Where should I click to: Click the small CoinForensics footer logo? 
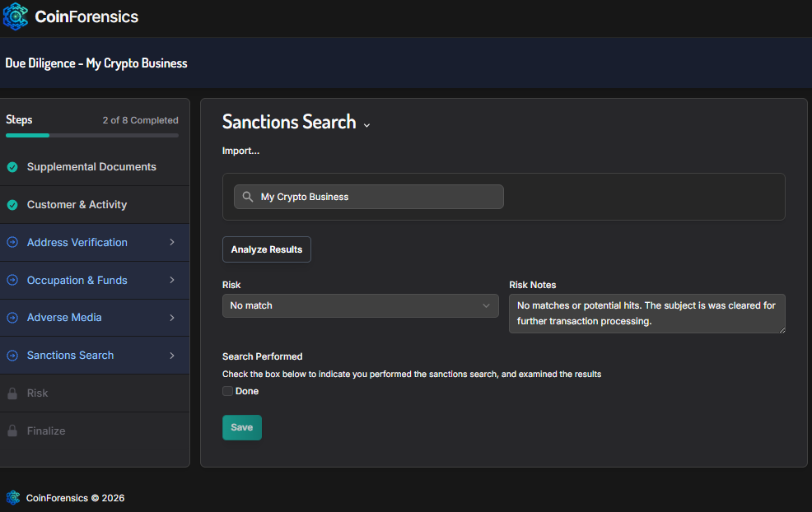13,497
